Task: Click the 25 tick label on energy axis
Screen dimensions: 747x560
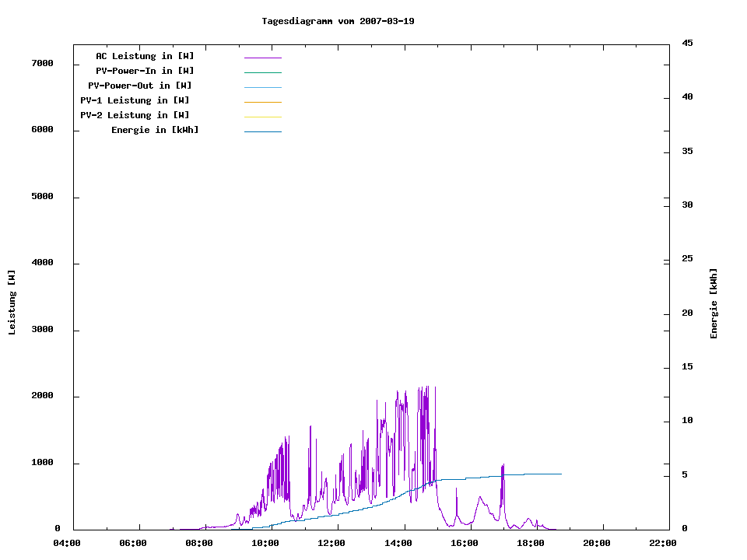Action: [x=687, y=258]
